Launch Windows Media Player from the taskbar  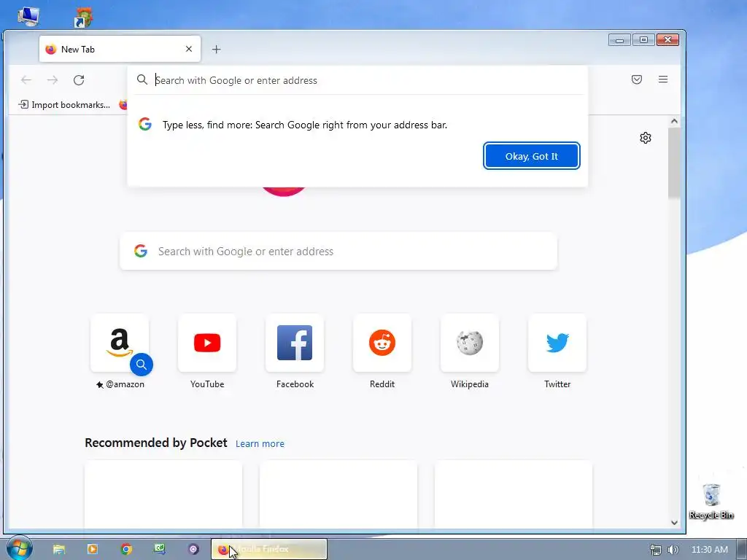coord(93,549)
